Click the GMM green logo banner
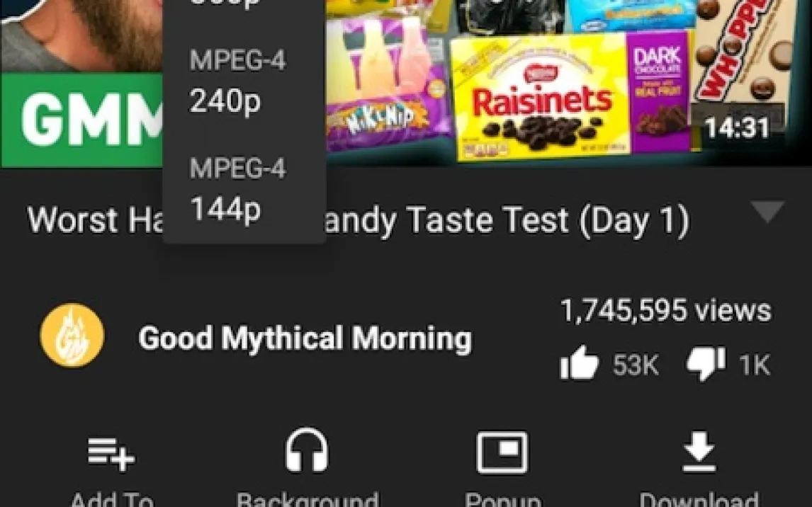Image resolution: width=812 pixels, height=507 pixels. pos(81,120)
